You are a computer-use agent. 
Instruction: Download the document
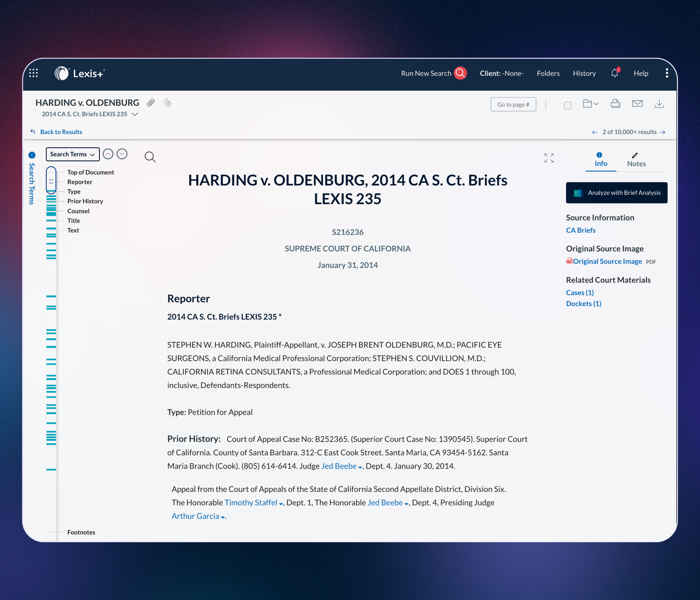[x=659, y=104]
